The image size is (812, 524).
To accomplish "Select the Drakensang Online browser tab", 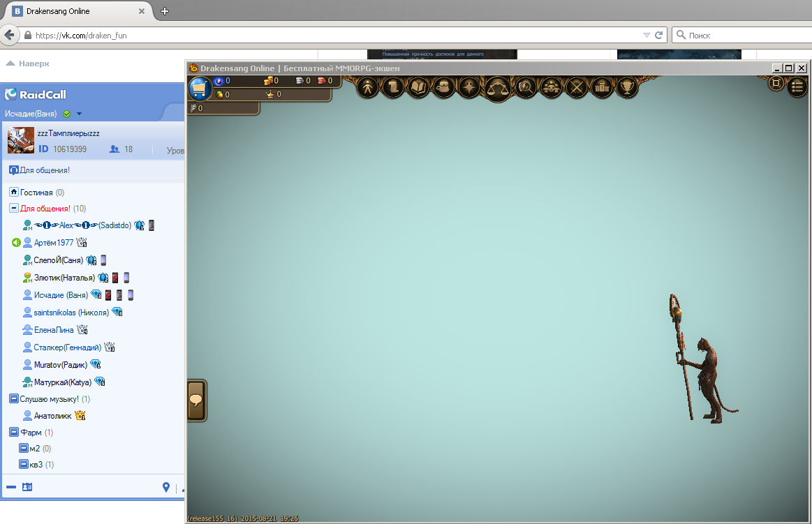I will 77,11.
